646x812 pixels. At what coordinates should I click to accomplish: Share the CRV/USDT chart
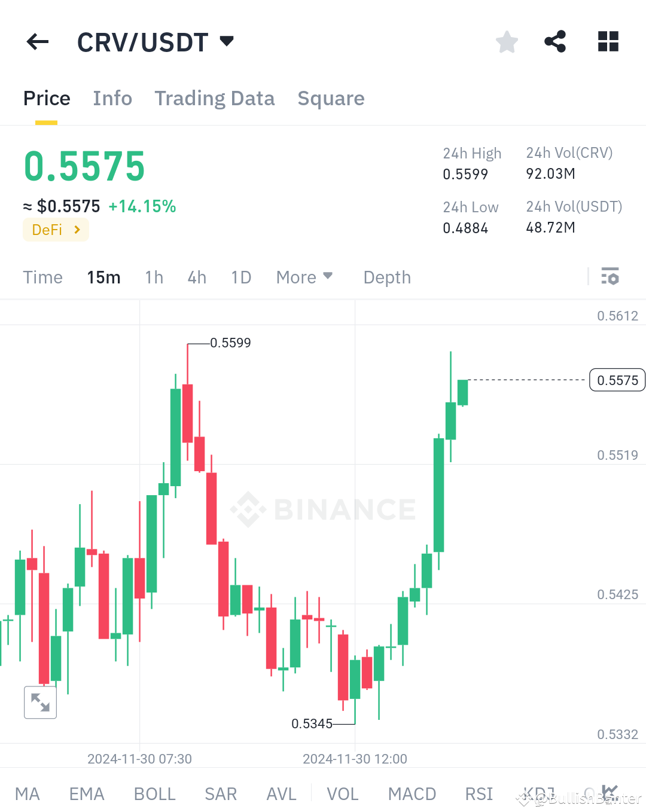click(x=555, y=41)
